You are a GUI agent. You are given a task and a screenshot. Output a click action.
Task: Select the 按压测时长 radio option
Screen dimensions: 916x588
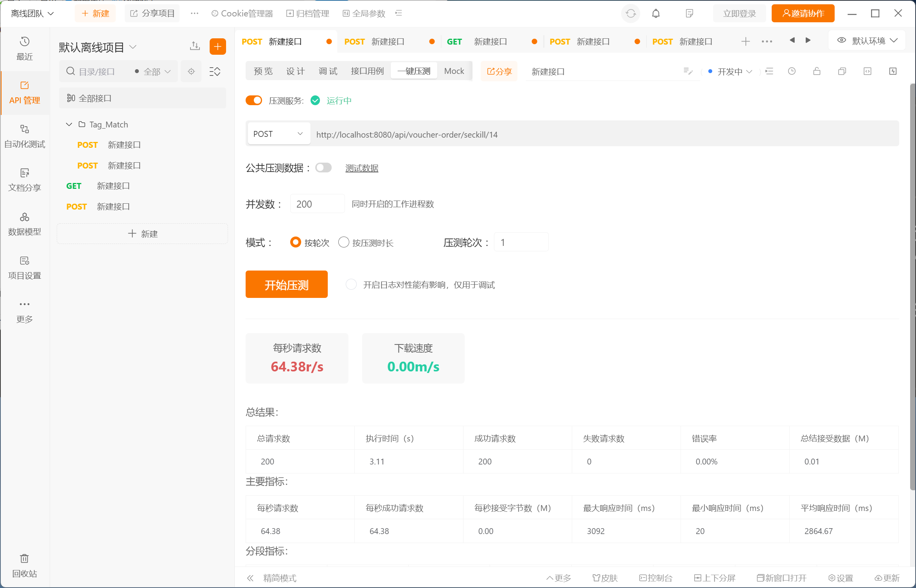(344, 242)
